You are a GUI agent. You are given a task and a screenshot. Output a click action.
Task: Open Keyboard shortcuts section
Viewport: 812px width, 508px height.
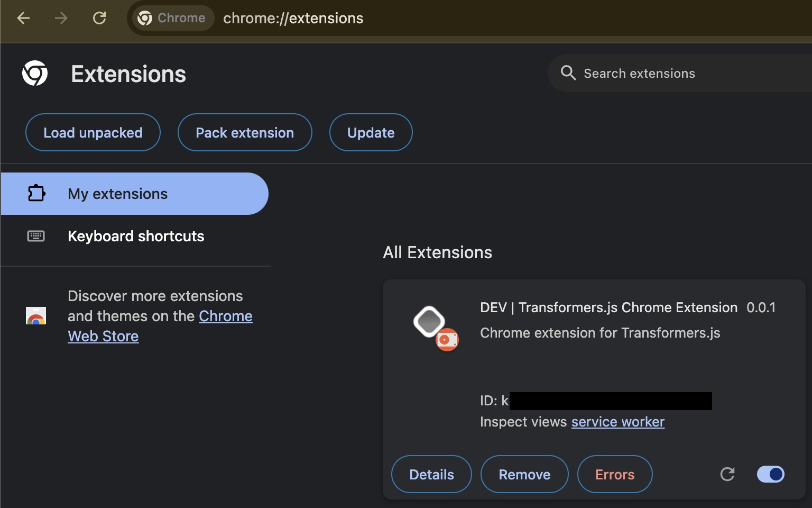pos(135,236)
